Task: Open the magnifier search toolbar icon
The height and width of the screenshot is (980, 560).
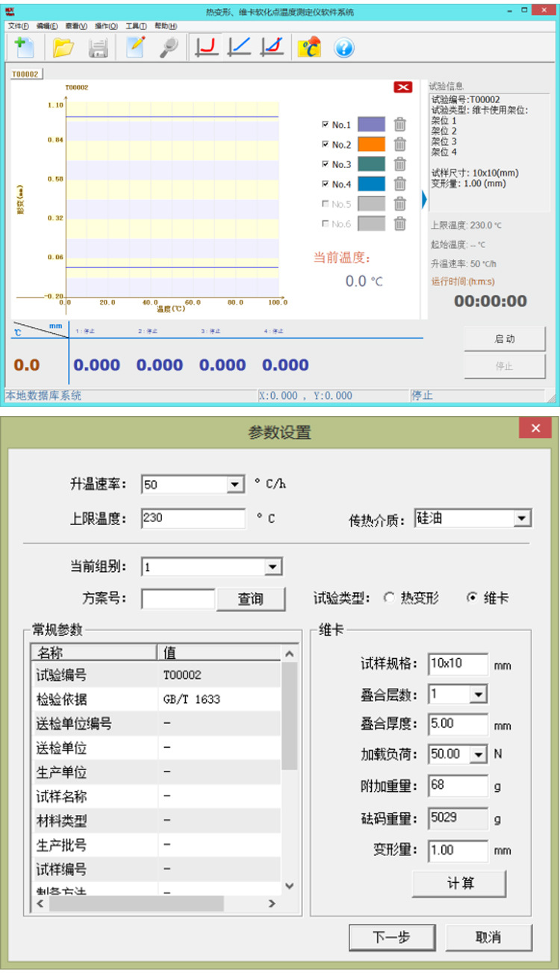Action: pos(169,48)
